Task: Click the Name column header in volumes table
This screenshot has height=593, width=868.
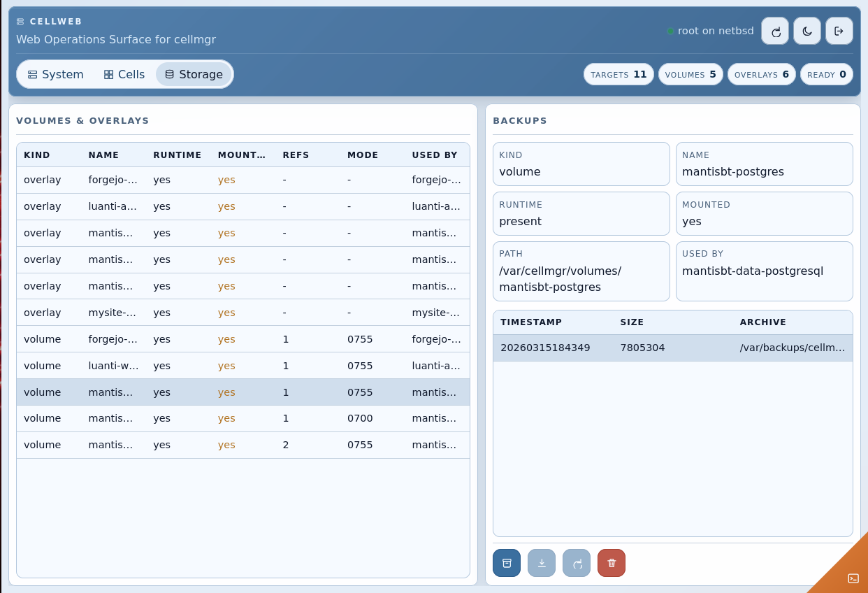Action: [103, 155]
